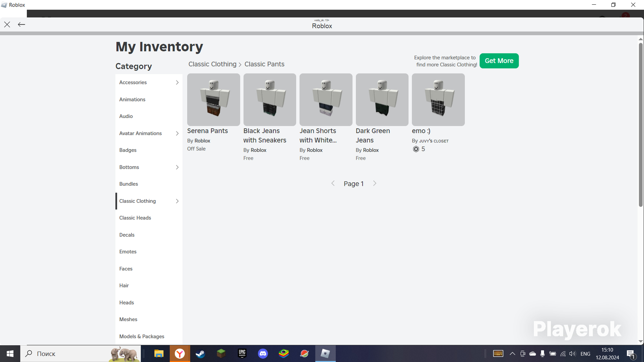Select the Classic Clothing category
Screen dimensions: 644x362
coord(149,201)
